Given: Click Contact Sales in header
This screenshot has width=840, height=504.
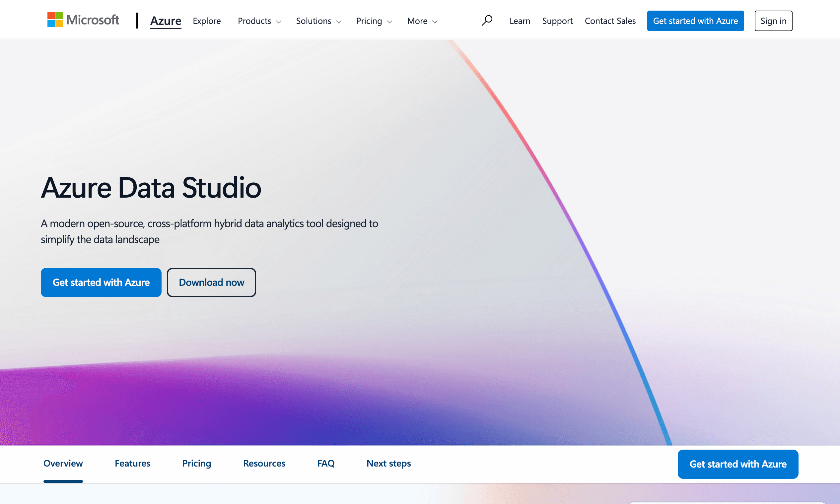Looking at the screenshot, I should 610,21.
